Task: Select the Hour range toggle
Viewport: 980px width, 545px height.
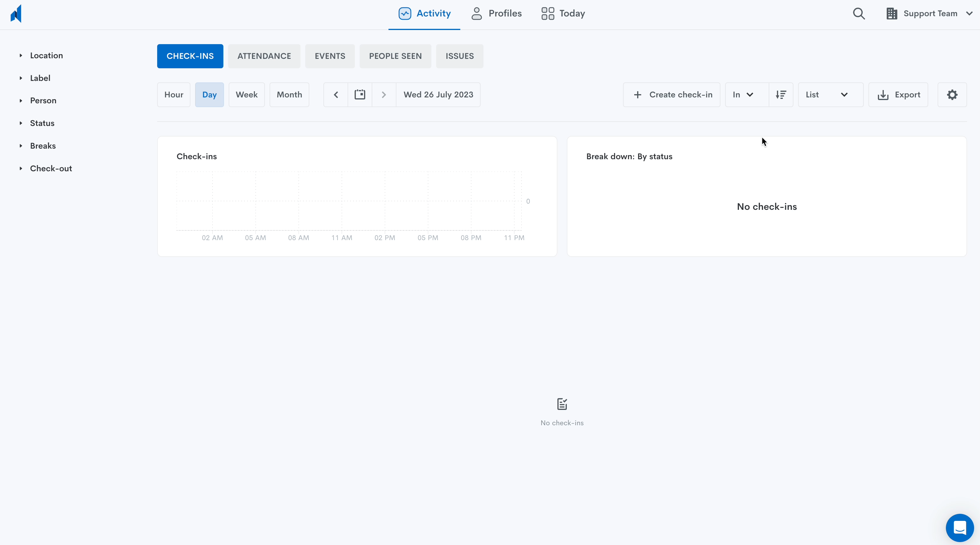Action: (x=174, y=95)
